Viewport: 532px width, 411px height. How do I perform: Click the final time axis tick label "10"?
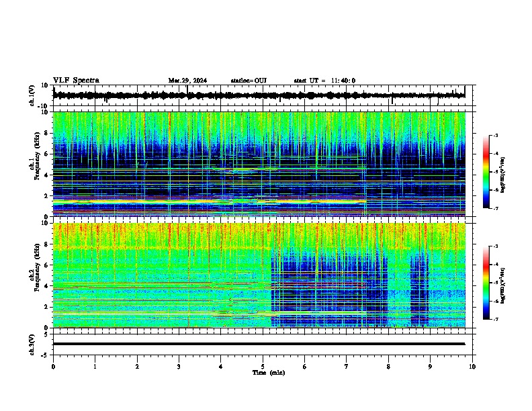[x=472, y=367]
